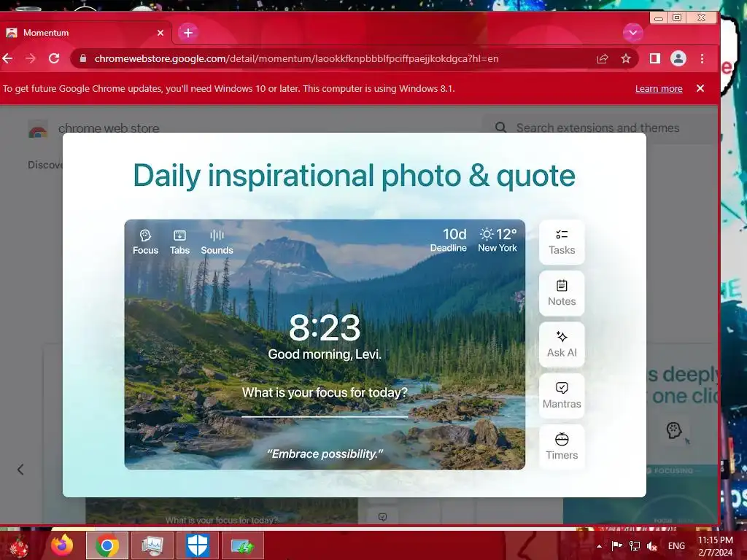Image resolution: width=747 pixels, height=560 pixels.
Task: Expand the tab search dropdown
Action: point(632,33)
